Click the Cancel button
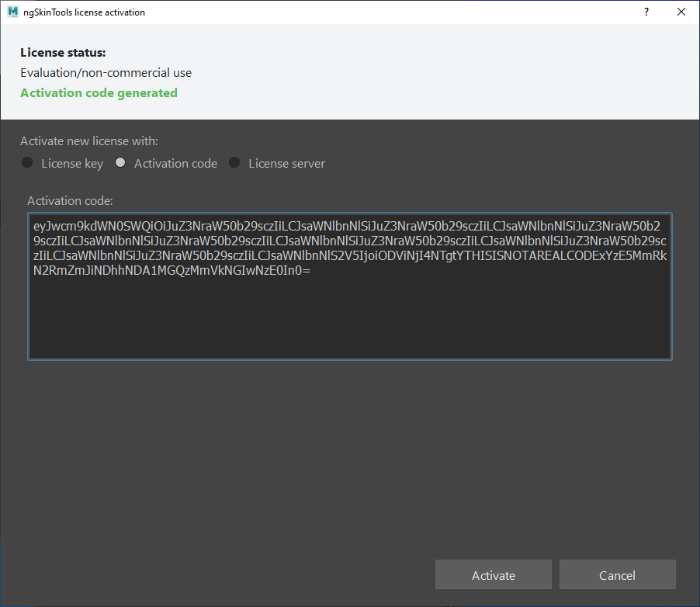This screenshot has height=607, width=700. [618, 575]
